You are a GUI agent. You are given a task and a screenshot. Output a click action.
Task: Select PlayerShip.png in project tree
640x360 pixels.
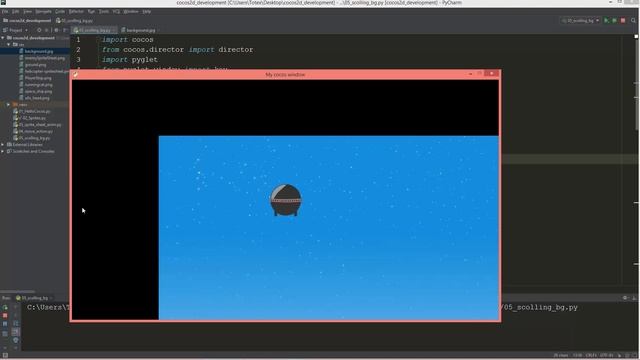pyautogui.click(x=38, y=78)
